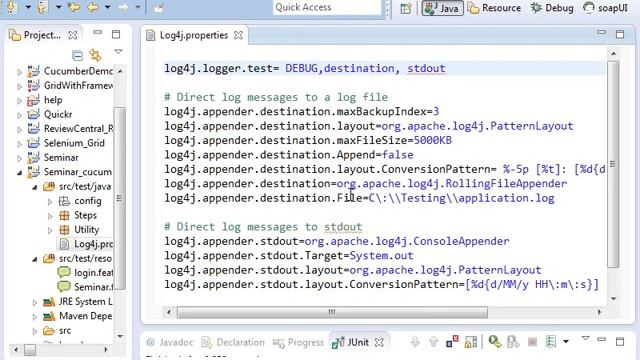Switch to the Debug perspective

tap(552, 8)
